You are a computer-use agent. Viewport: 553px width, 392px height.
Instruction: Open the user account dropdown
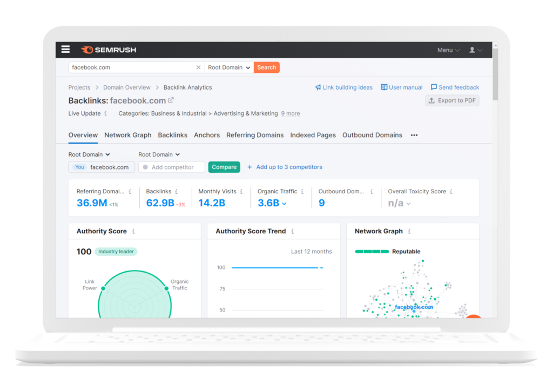click(x=475, y=50)
